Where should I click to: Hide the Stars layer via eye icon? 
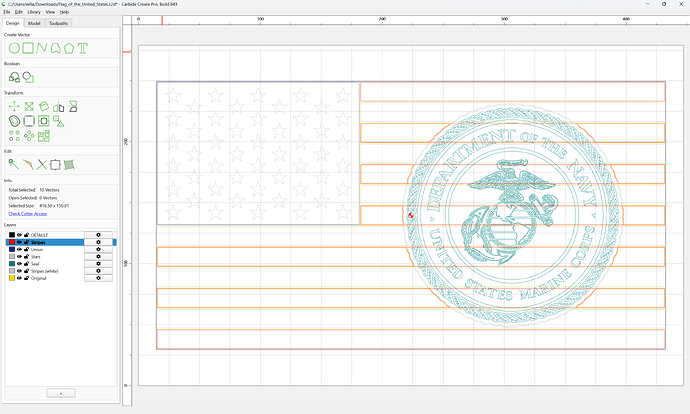point(19,256)
